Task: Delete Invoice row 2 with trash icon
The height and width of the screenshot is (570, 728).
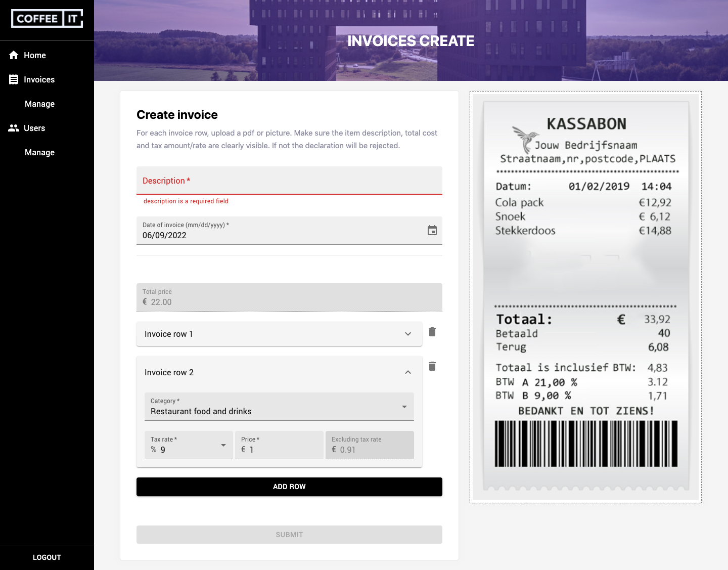Action: (x=432, y=366)
